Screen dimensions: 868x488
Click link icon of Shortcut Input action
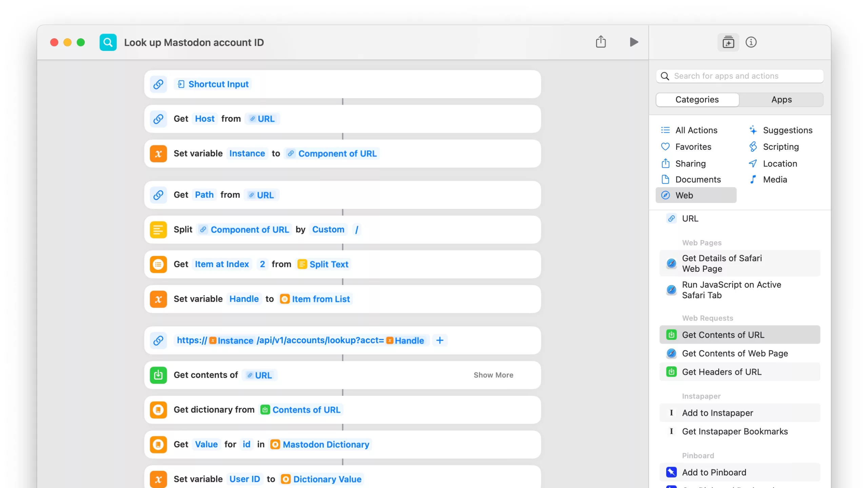158,84
